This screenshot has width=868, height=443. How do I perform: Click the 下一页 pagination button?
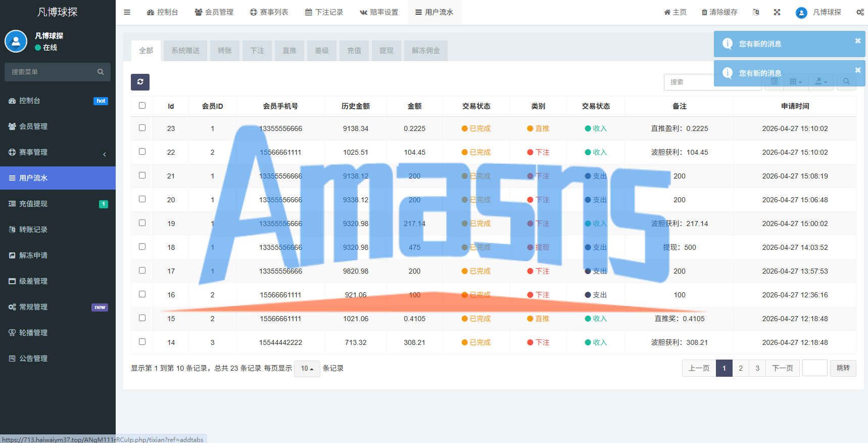[x=783, y=368]
